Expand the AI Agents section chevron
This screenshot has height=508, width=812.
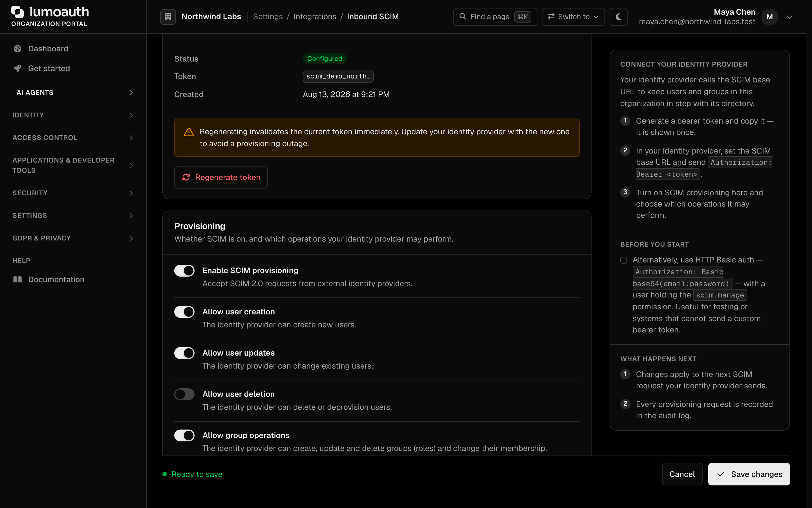[x=131, y=92]
